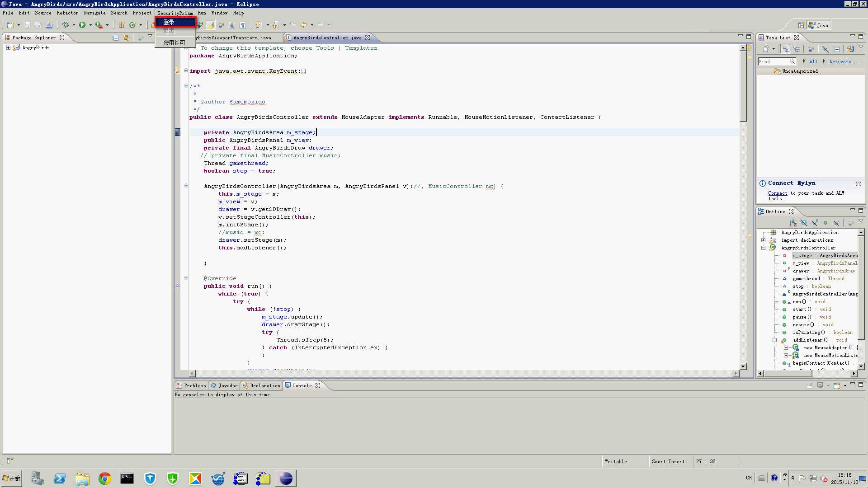Select the Java perspective button

click(x=819, y=25)
